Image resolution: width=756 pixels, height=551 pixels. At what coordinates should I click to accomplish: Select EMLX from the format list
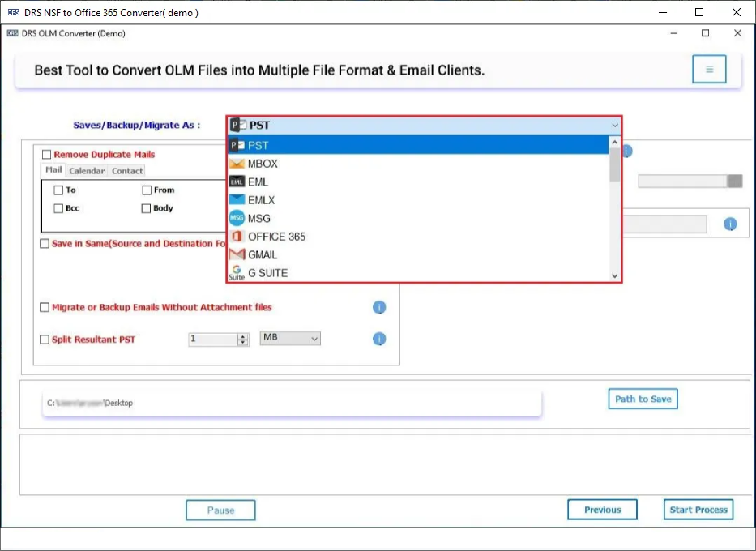418,199
